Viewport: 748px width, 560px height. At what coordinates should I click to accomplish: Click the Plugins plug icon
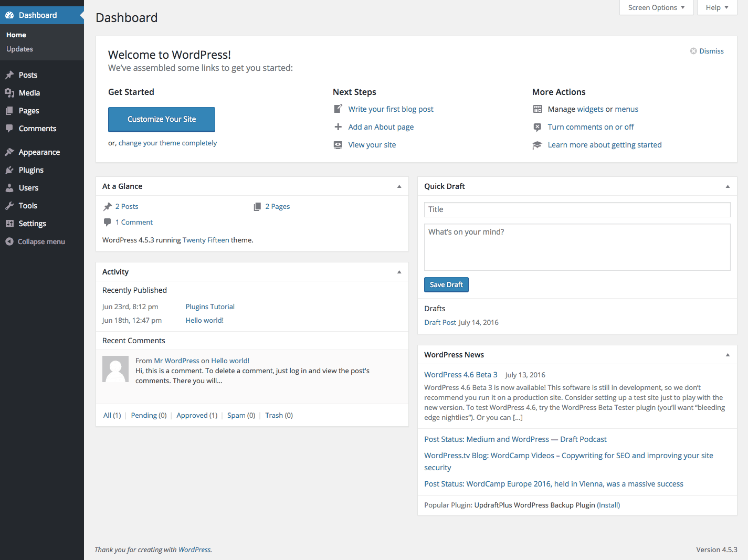point(9,170)
